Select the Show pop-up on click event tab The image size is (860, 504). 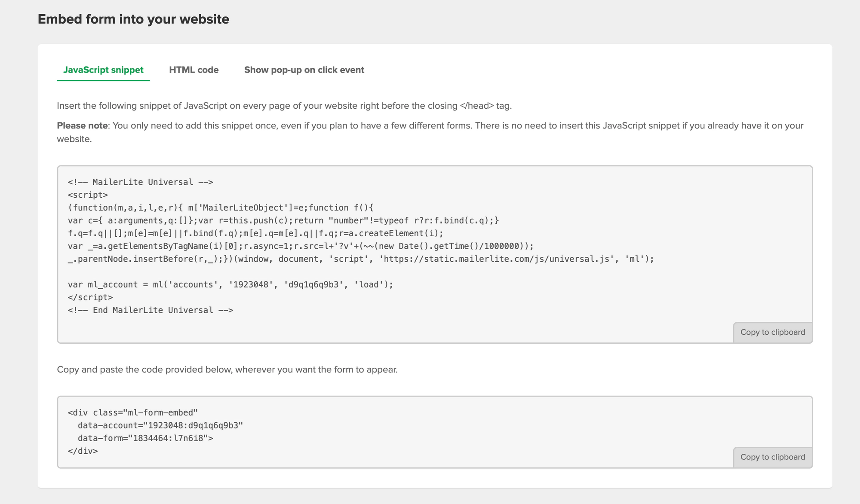point(304,70)
